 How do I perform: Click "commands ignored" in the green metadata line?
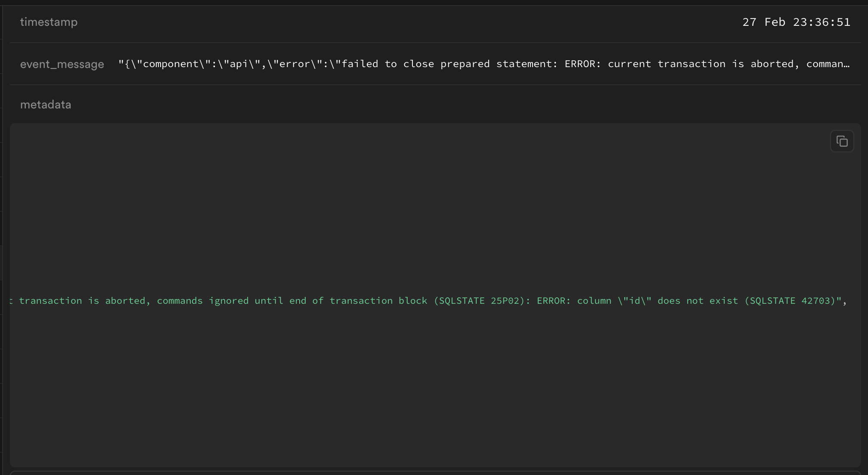pos(202,301)
